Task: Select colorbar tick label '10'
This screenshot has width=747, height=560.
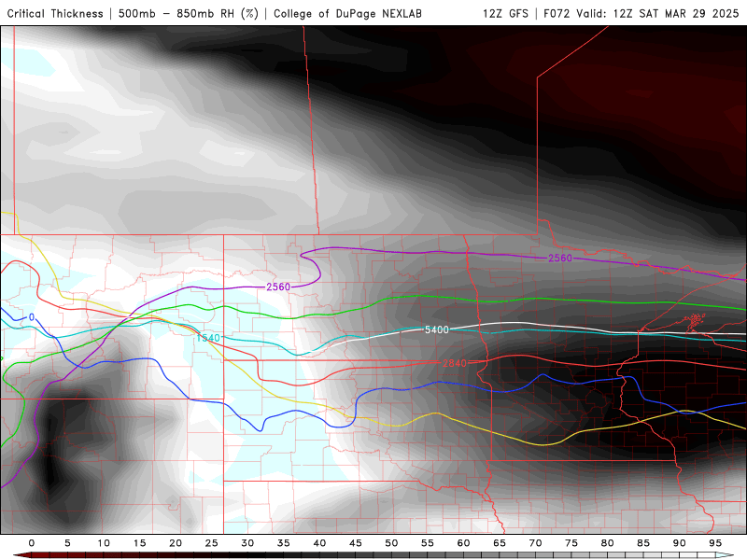Action: (104, 543)
